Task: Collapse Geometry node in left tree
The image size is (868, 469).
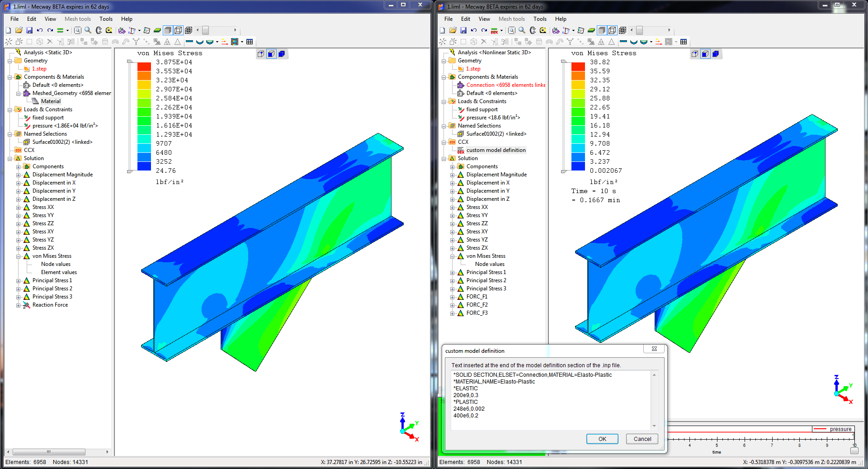Action: [x=9, y=61]
